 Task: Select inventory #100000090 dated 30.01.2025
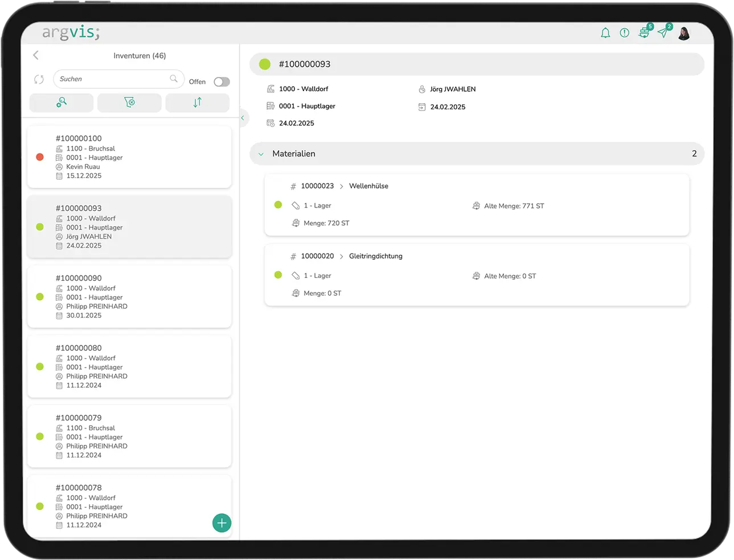pyautogui.click(x=129, y=296)
